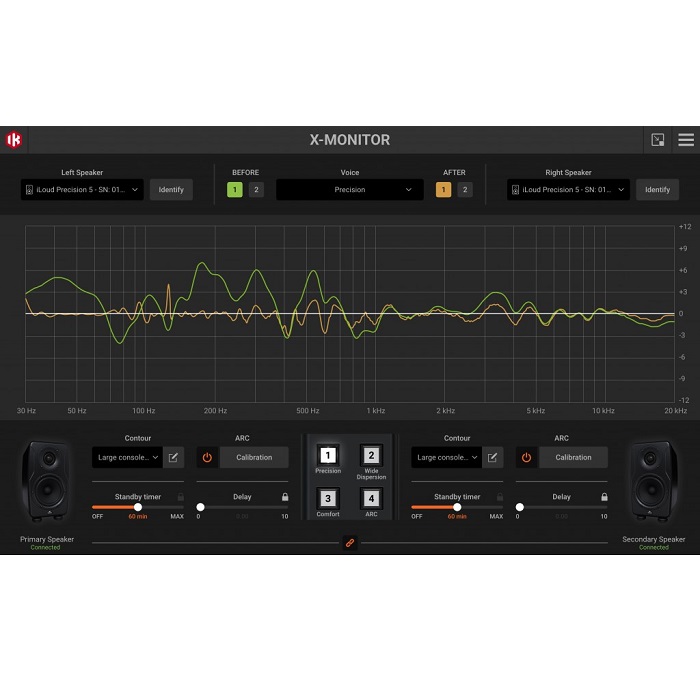Viewport: 700px width, 700px height.
Task: Toggle left Standby timer lock icon
Action: (181, 497)
